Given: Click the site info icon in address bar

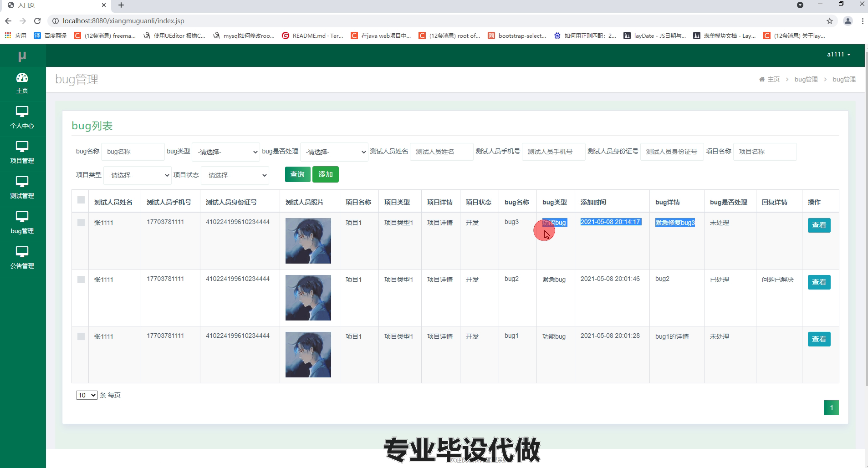Looking at the screenshot, I should point(55,21).
